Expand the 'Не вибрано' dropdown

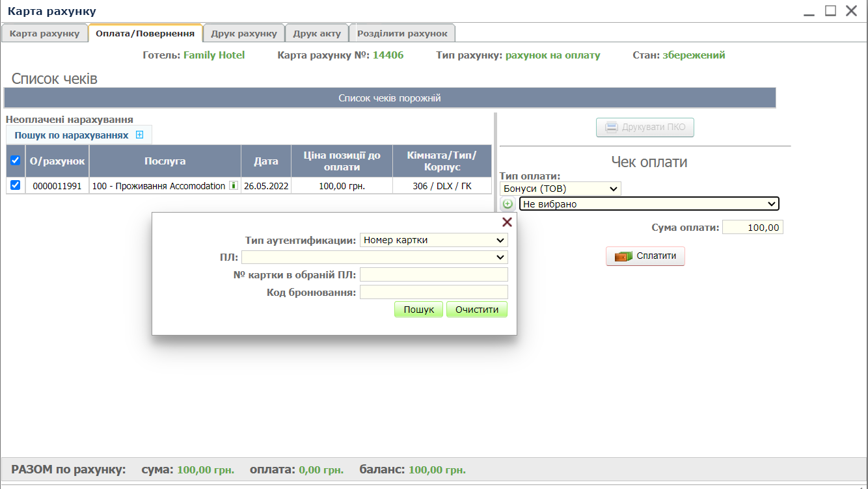point(649,204)
